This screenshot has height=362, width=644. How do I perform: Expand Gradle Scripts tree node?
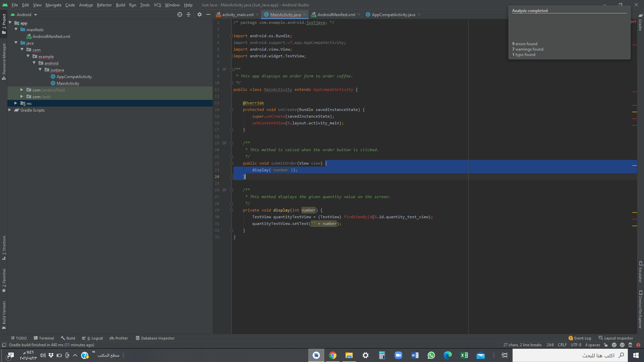pyautogui.click(x=10, y=110)
